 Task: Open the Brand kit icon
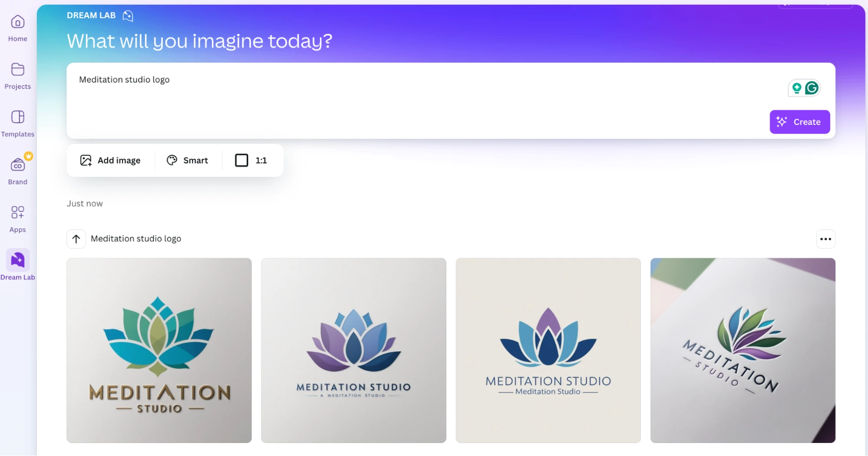tap(18, 165)
